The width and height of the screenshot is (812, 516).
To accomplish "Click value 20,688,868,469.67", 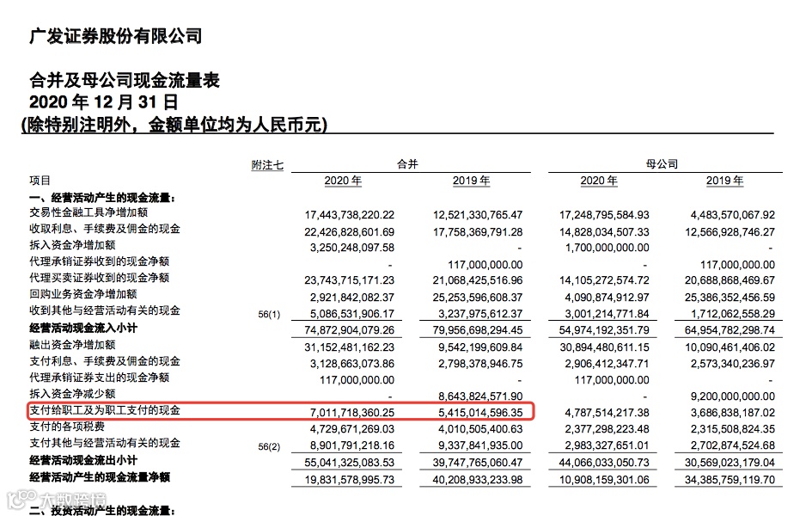I will tap(730, 281).
